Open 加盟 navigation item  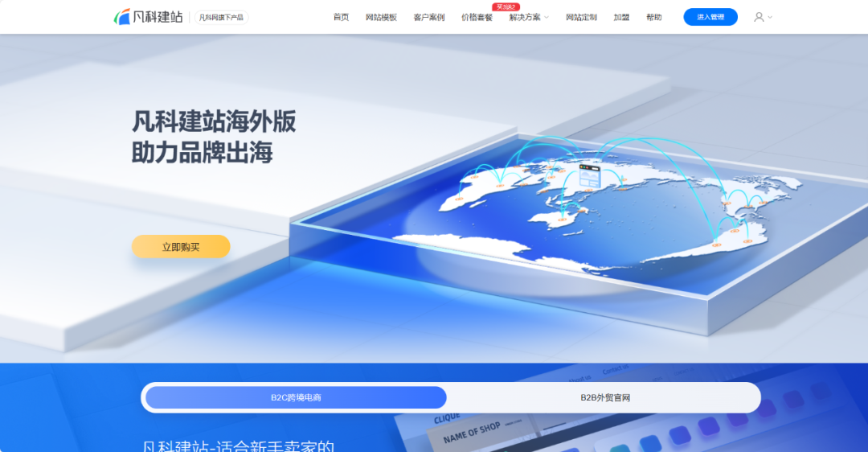point(621,17)
